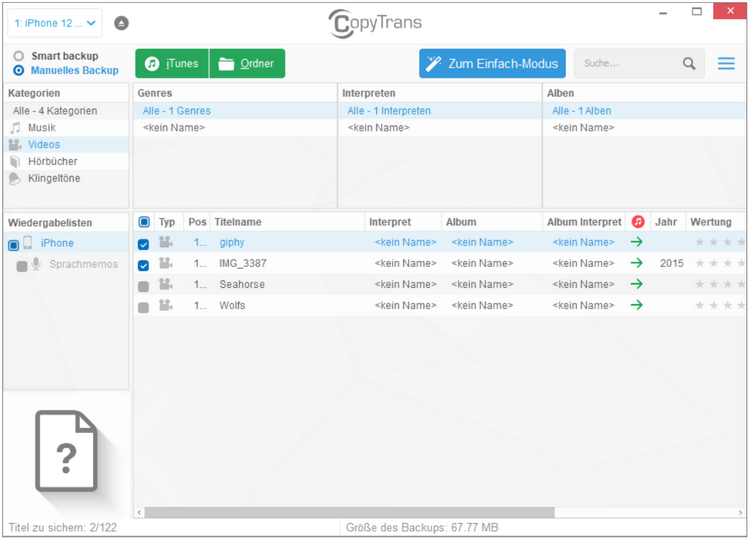Click the Hörbücher book icon
Screen dimensions: 750x540
tap(15, 161)
